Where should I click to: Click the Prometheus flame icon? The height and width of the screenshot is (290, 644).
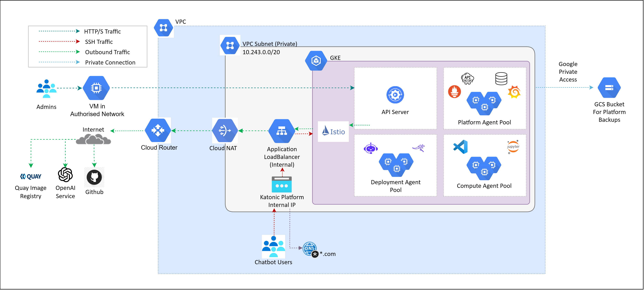coord(454,92)
